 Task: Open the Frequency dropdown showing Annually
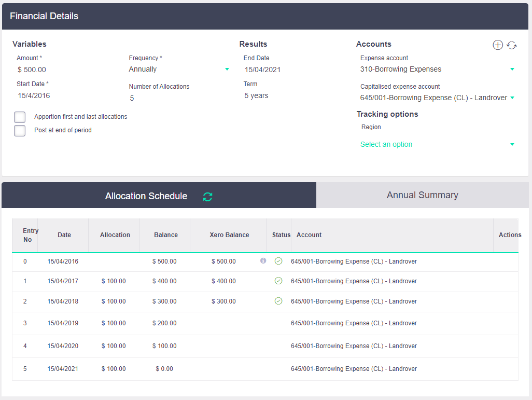(x=179, y=70)
